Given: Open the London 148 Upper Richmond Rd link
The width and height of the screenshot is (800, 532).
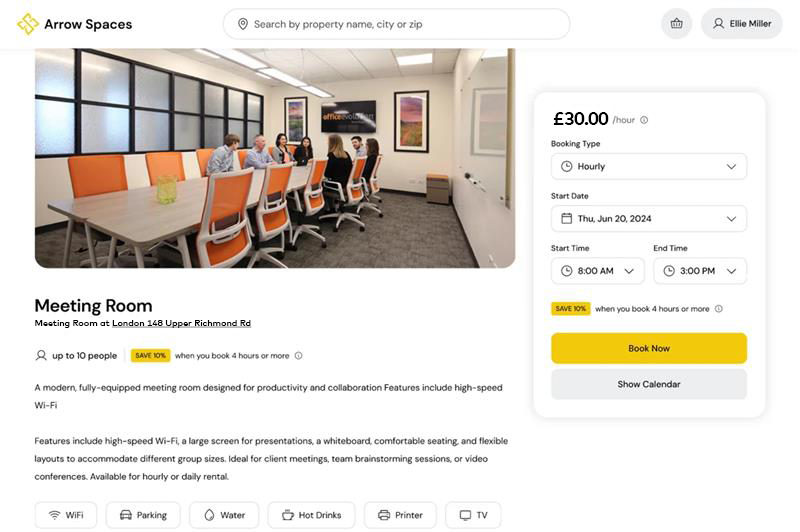Looking at the screenshot, I should (181, 324).
